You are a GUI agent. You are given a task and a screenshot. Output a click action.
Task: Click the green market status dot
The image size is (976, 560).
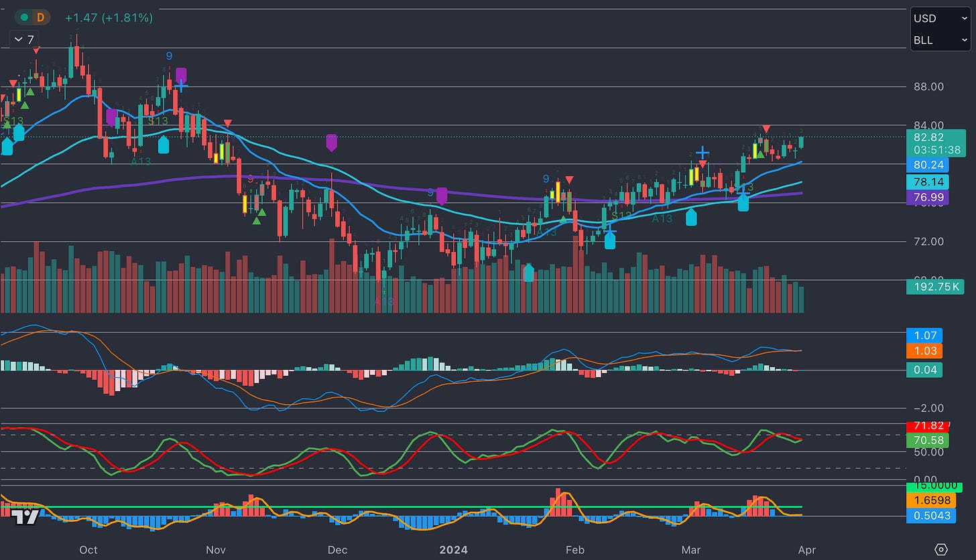[x=25, y=17]
